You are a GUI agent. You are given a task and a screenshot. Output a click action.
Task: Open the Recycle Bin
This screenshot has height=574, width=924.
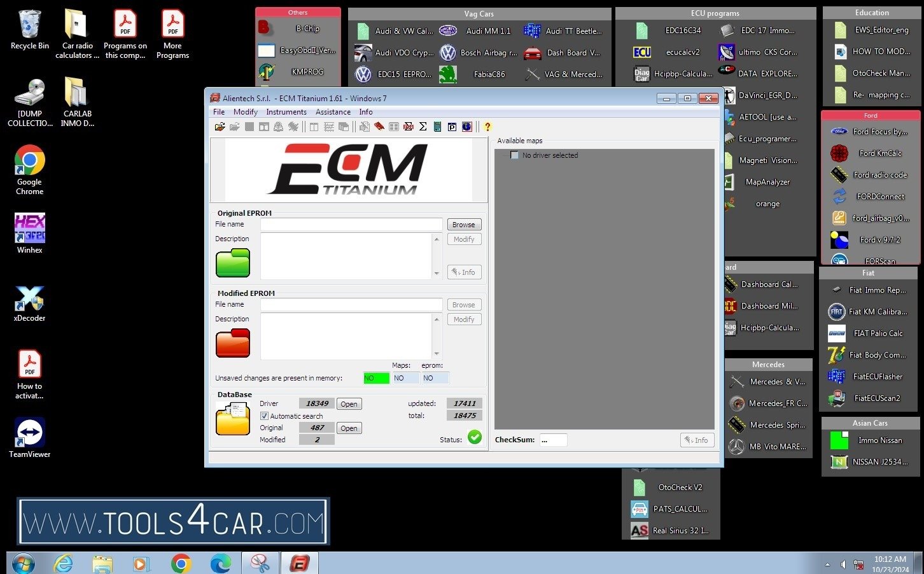30,30
